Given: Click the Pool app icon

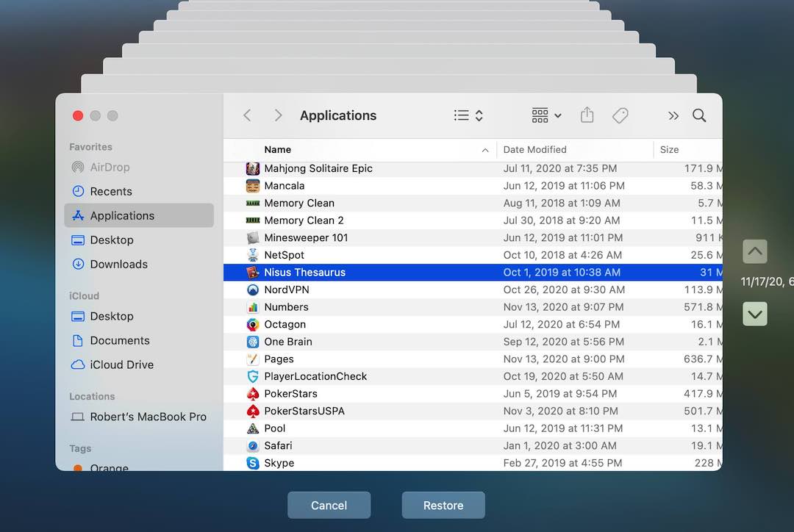Looking at the screenshot, I should (253, 428).
